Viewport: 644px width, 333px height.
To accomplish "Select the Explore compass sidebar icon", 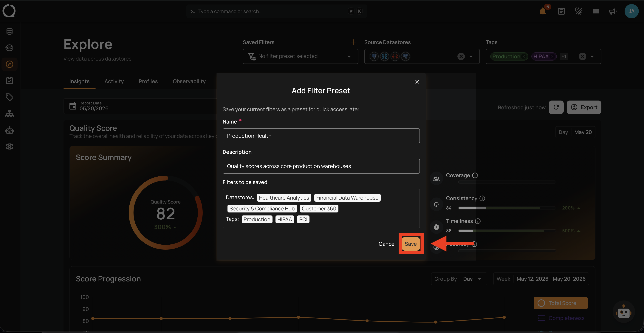I will click(x=10, y=64).
